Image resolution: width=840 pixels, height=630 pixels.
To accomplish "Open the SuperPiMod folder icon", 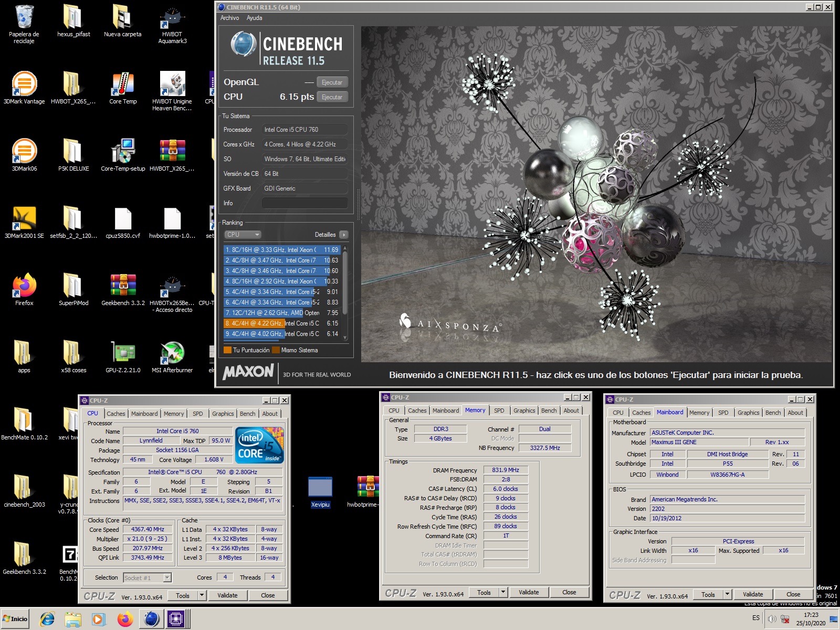I will tap(73, 289).
